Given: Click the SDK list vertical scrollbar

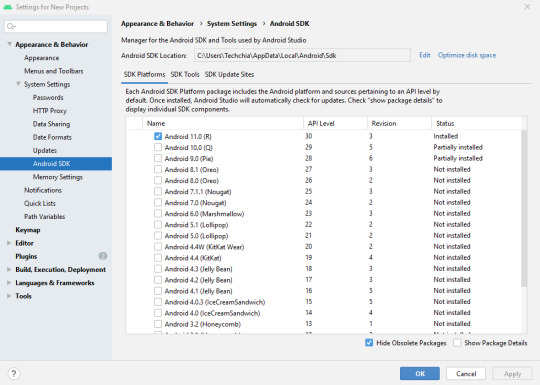Looking at the screenshot, I should point(524,208).
